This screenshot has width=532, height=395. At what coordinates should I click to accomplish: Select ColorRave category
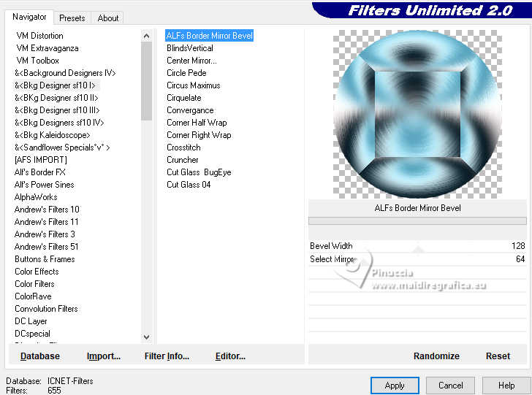coord(33,296)
